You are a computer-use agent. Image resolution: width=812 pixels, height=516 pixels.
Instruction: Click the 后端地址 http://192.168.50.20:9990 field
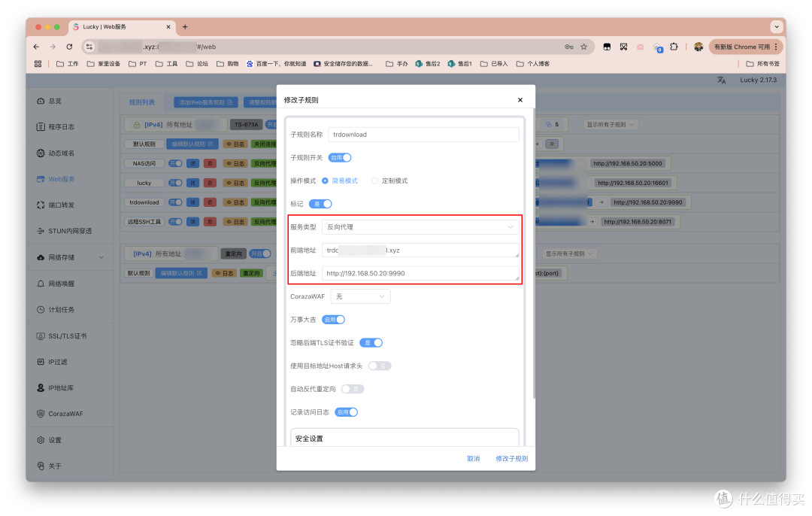[x=420, y=273]
